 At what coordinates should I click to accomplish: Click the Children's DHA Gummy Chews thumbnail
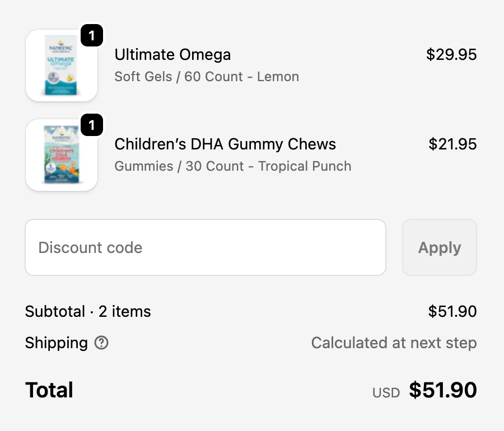[62, 156]
